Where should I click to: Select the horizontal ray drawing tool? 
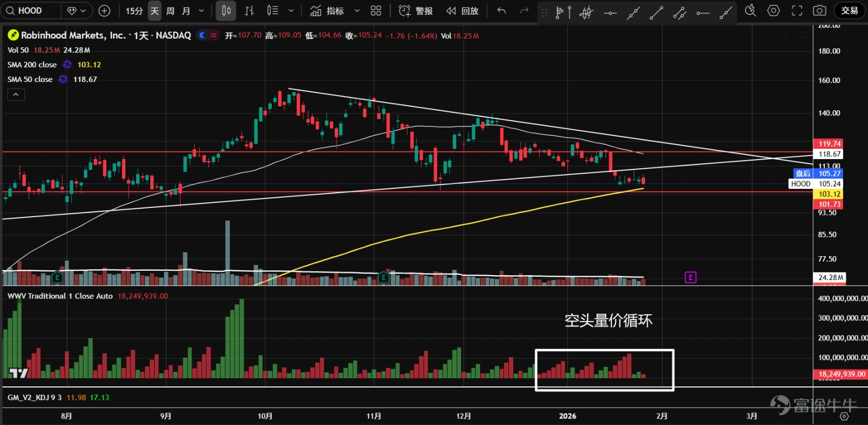tap(703, 12)
